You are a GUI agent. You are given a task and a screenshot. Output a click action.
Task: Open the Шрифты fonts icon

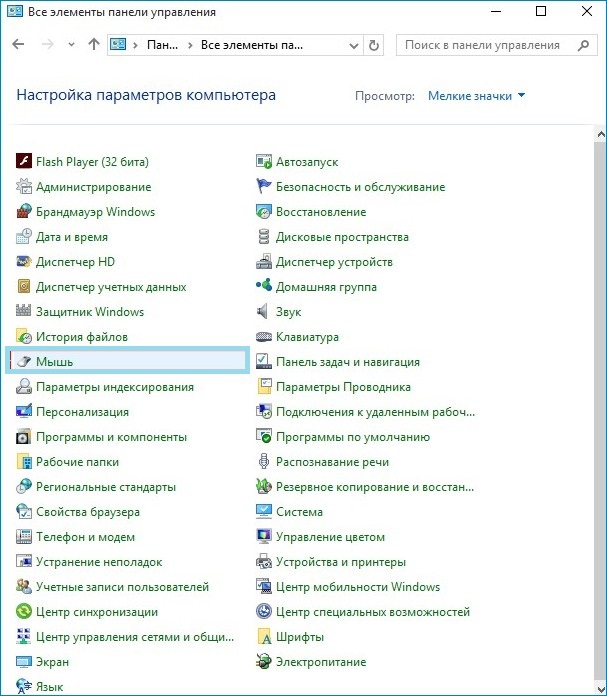tap(264, 637)
